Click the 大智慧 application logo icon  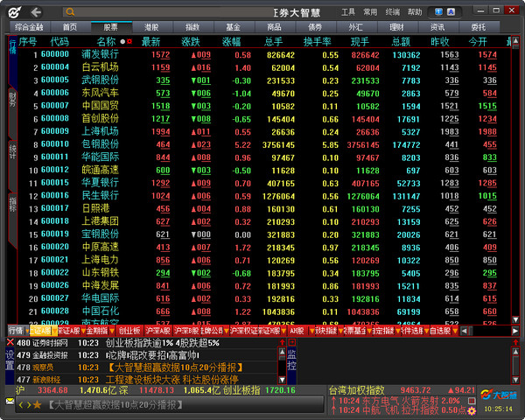click(15, 13)
